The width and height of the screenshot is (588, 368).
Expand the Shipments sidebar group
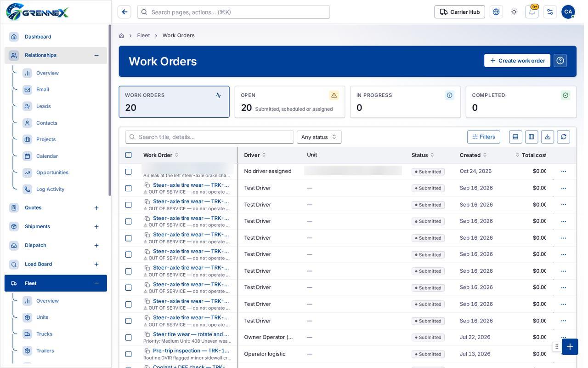96,227
